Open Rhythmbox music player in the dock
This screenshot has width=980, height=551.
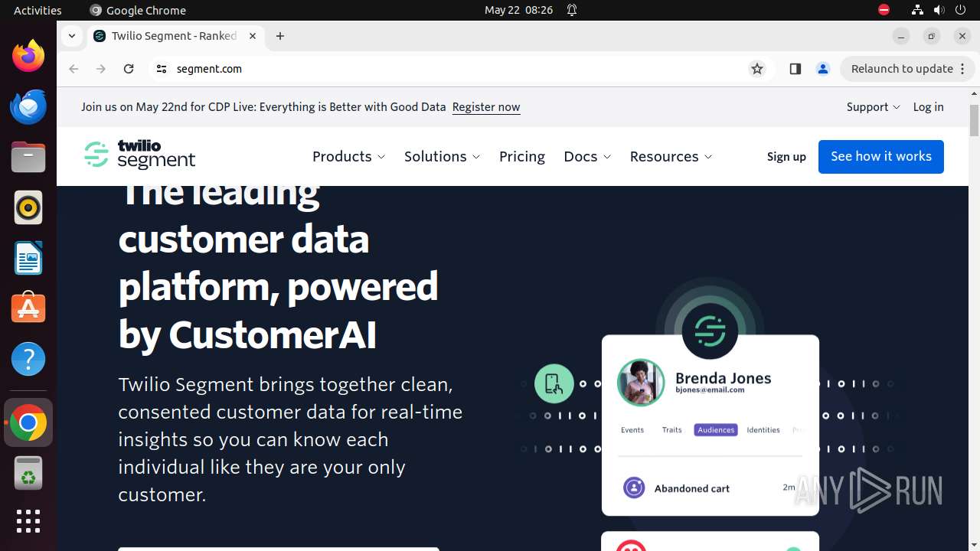[x=28, y=207]
